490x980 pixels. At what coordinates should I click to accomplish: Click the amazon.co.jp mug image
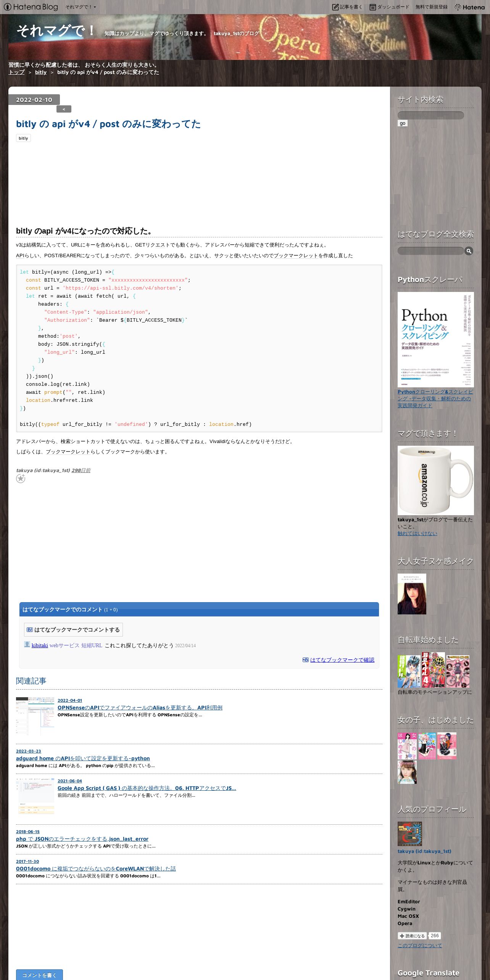coord(436,480)
